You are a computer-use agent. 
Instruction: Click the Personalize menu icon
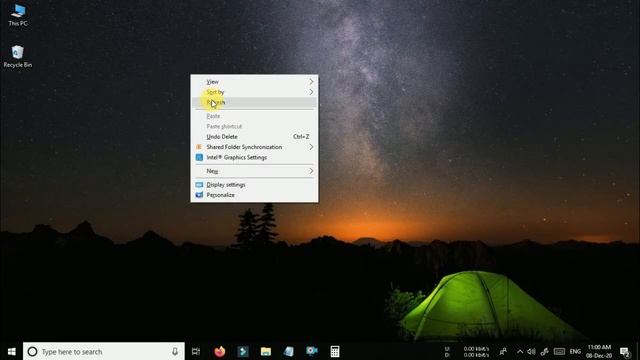(199, 195)
